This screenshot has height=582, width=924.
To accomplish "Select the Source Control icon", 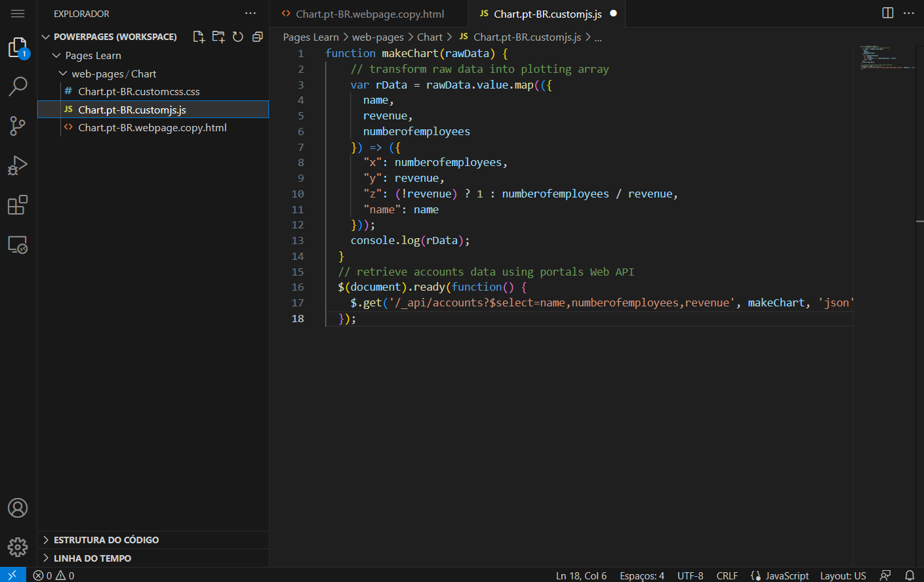I will coord(18,126).
